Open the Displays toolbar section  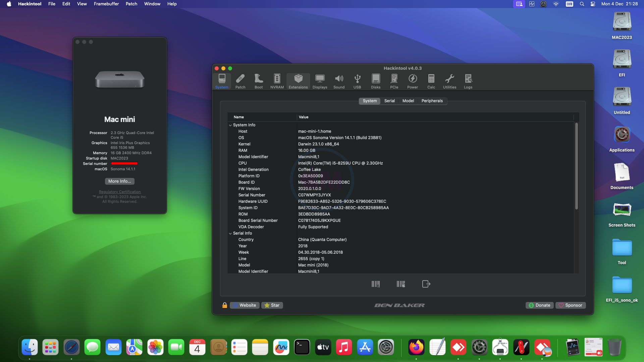(320, 81)
